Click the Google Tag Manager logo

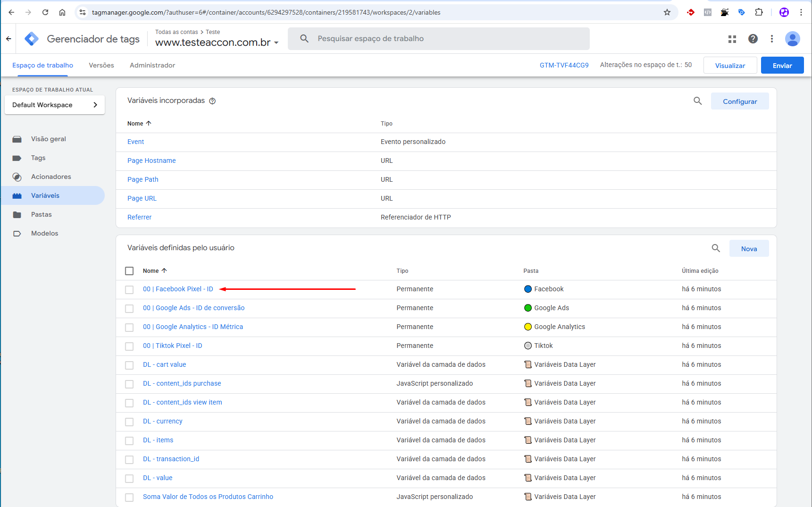pos(32,39)
